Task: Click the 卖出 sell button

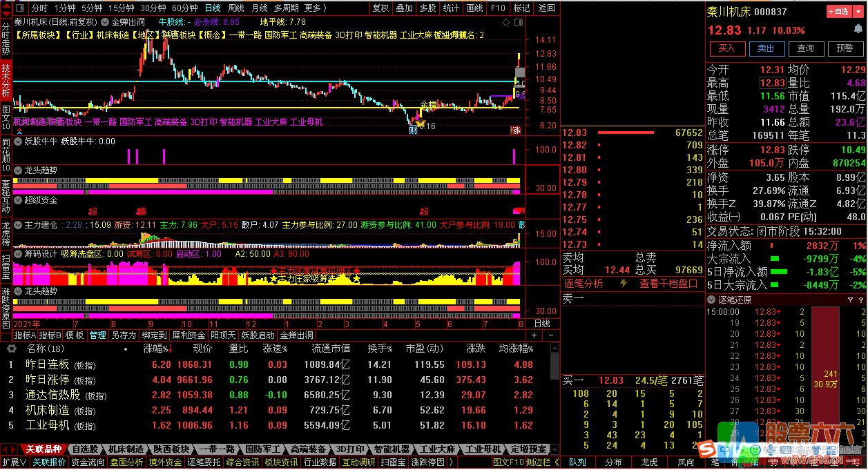Action: coord(766,48)
